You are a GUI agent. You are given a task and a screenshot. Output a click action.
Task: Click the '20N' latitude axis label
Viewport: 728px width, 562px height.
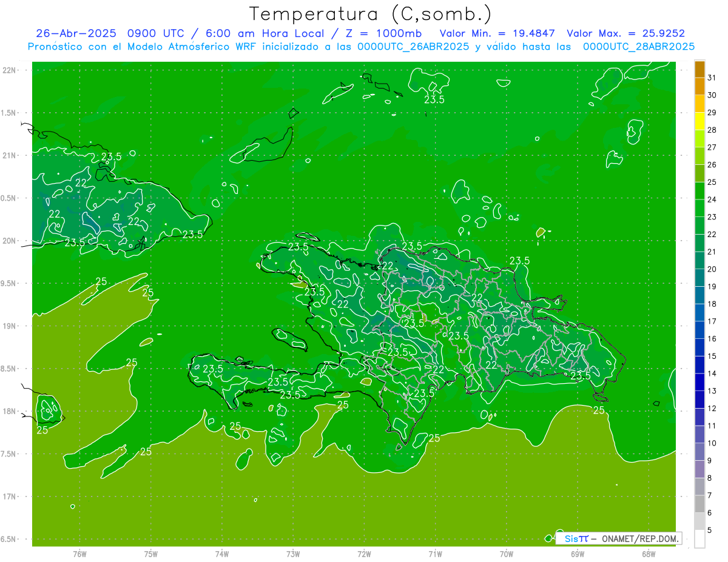click(x=10, y=241)
